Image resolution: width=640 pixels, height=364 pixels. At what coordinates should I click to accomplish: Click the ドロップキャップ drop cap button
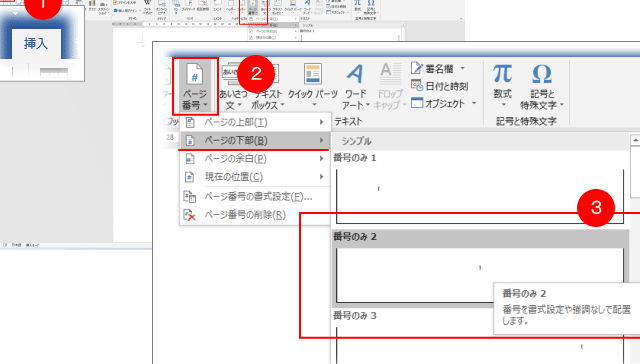[x=390, y=87]
